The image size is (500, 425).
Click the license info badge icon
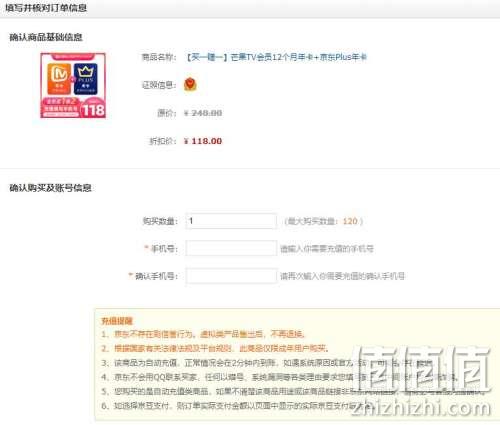(x=190, y=84)
